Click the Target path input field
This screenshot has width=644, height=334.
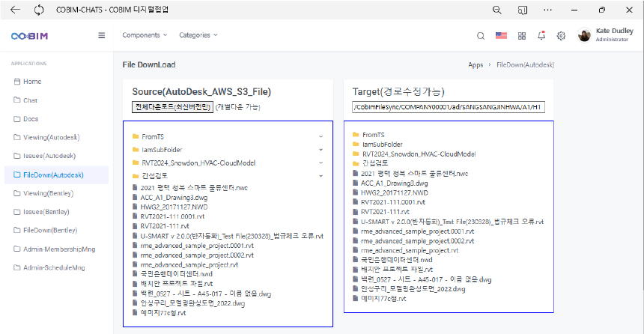[x=449, y=107]
